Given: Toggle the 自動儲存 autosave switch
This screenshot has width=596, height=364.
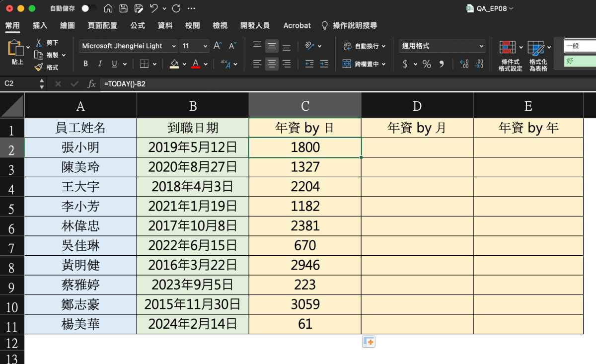Looking at the screenshot, I should (x=89, y=8).
